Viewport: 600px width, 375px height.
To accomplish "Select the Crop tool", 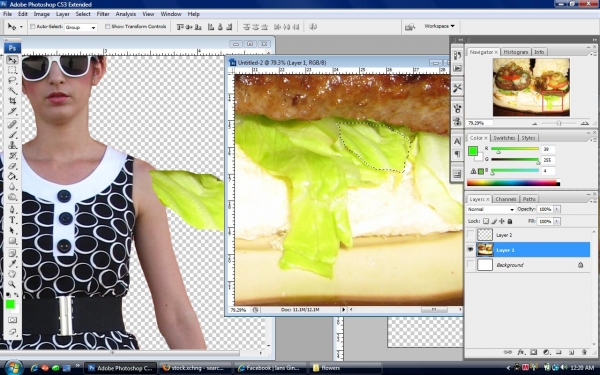I will click(x=12, y=101).
